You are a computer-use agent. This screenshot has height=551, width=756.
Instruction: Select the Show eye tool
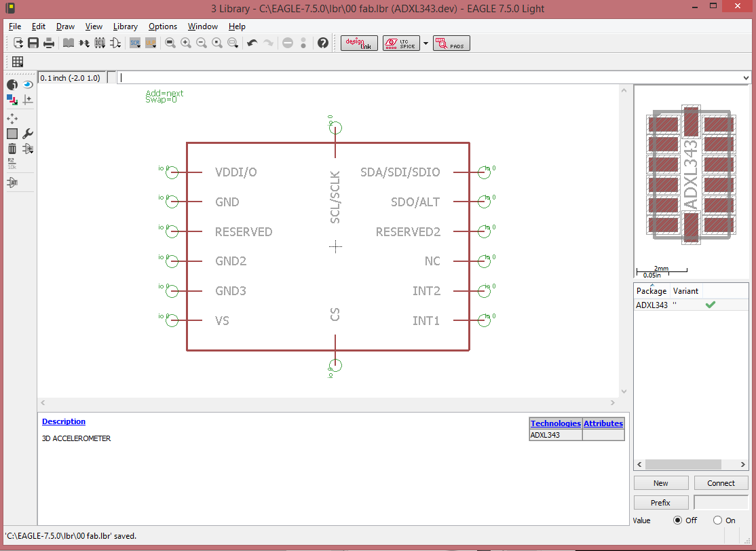[28, 85]
